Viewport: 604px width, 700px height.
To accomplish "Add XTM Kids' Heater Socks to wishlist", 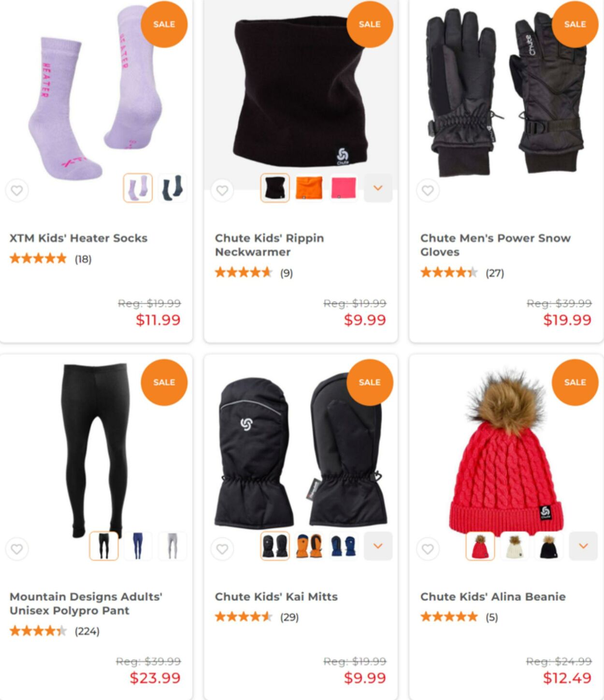I will pos(17,190).
